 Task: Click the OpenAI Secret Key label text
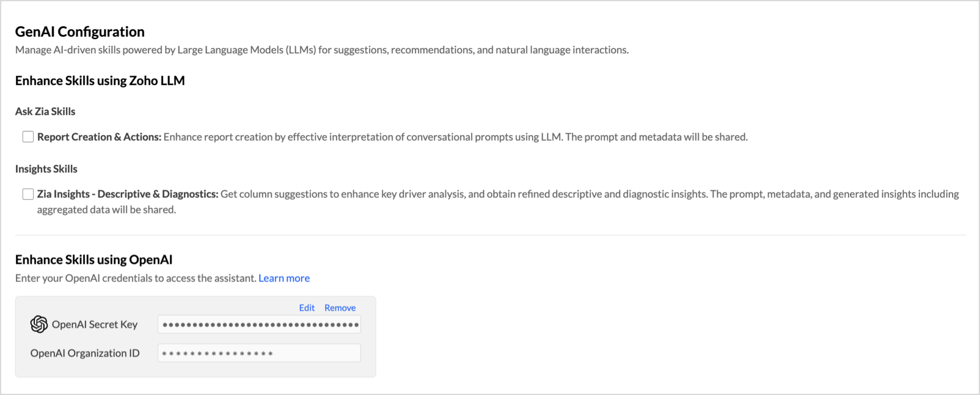pyautogui.click(x=95, y=325)
